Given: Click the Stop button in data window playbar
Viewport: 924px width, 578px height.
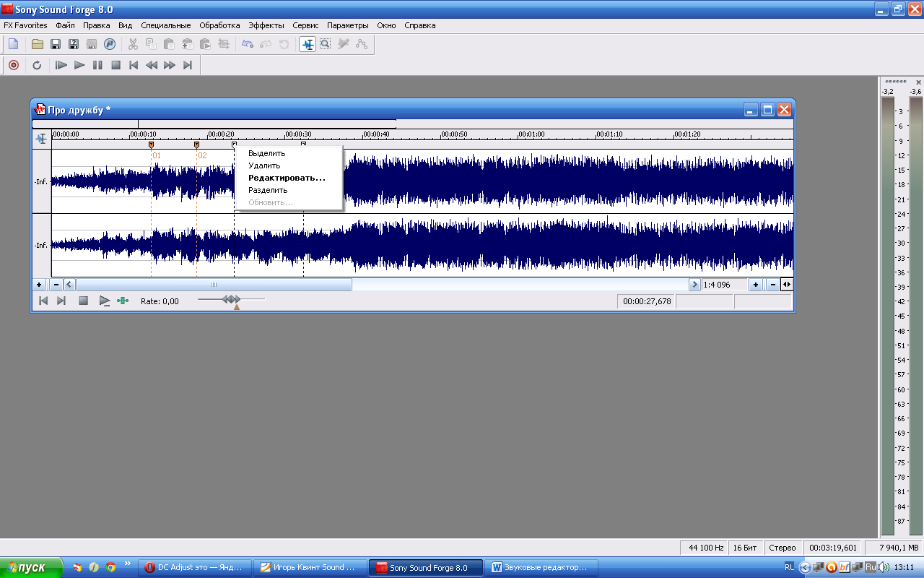Looking at the screenshot, I should pyautogui.click(x=83, y=301).
